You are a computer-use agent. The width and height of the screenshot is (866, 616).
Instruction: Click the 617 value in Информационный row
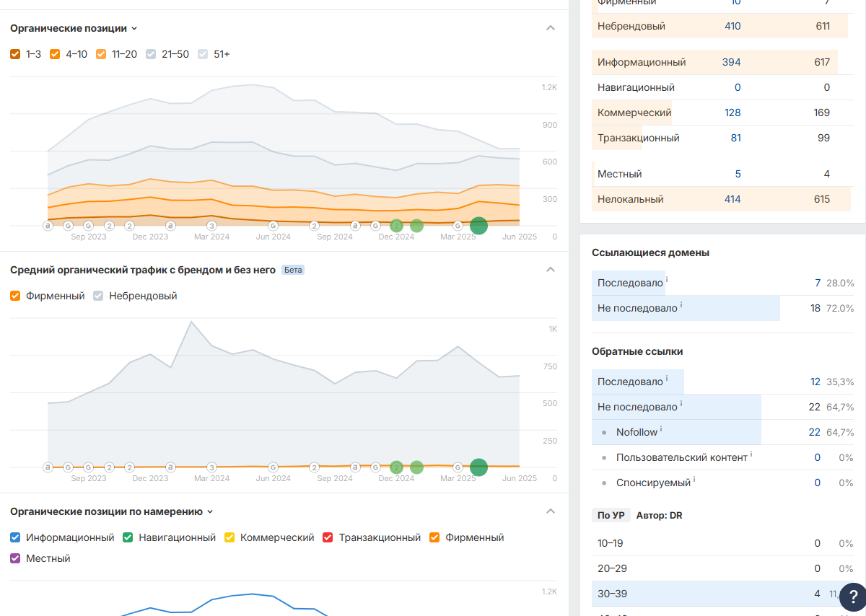click(822, 62)
